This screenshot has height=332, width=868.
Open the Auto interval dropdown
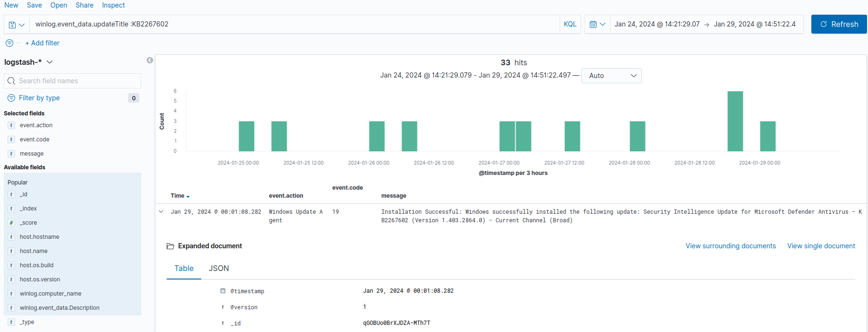(611, 76)
